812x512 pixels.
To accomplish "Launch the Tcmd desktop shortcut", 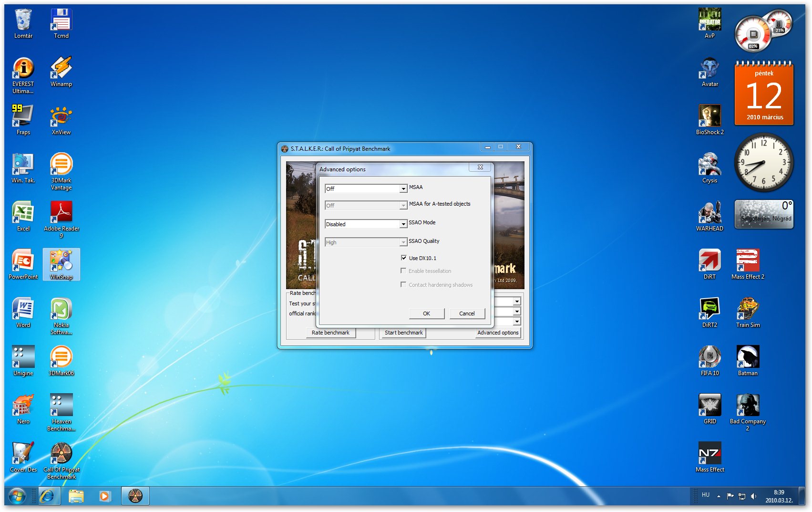I will (x=61, y=23).
